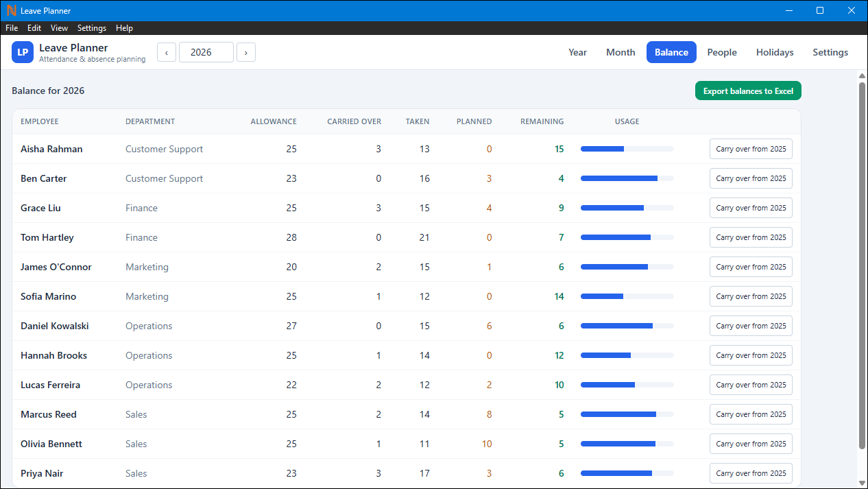Click Sofia Marino's usage bar
Image resolution: width=868 pixels, height=489 pixels.
point(627,296)
